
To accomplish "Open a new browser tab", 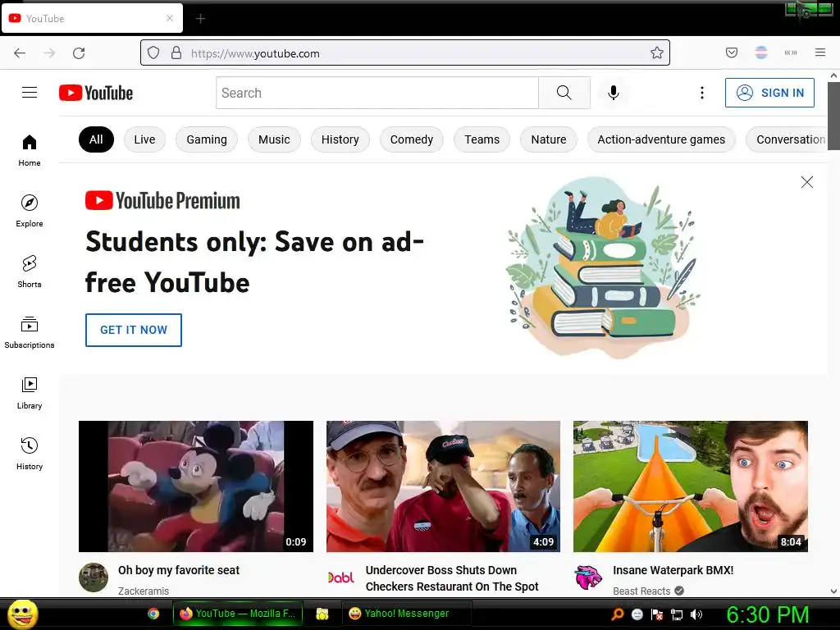I will (200, 19).
